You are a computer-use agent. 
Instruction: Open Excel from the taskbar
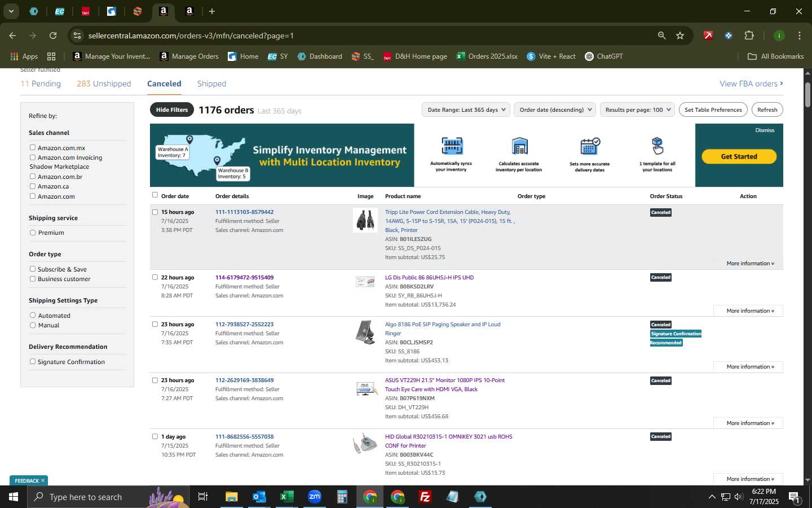click(287, 497)
